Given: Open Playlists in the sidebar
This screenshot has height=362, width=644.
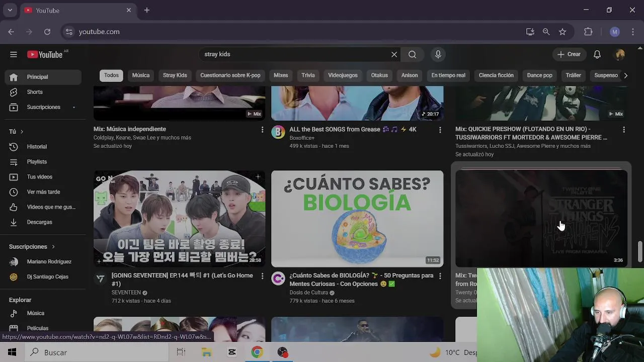Looking at the screenshot, I should (x=43, y=162).
